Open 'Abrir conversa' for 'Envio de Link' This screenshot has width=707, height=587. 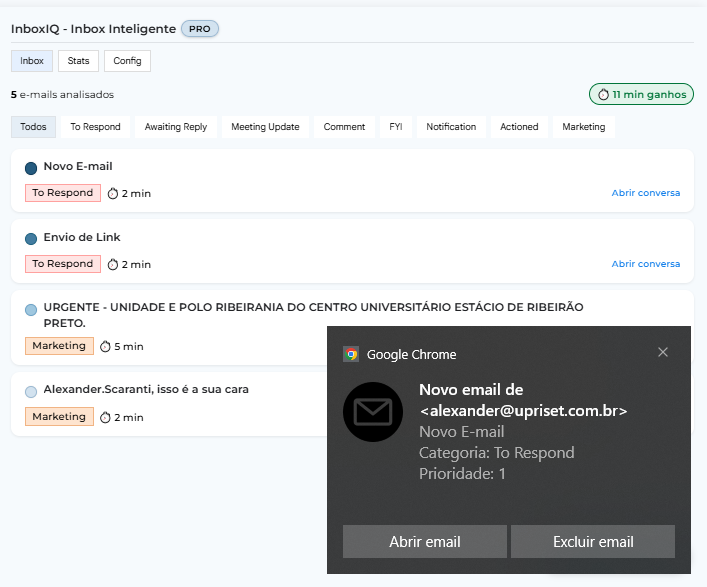point(645,264)
